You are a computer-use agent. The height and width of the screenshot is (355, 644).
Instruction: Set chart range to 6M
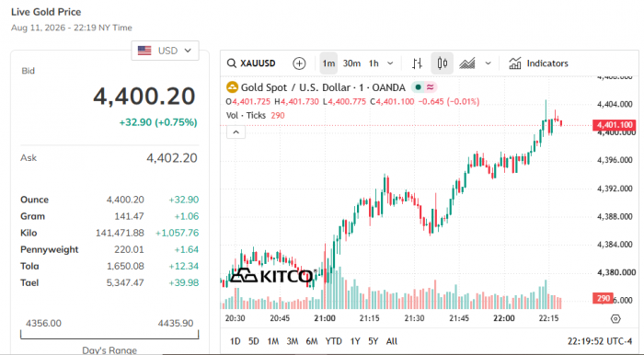312,341
